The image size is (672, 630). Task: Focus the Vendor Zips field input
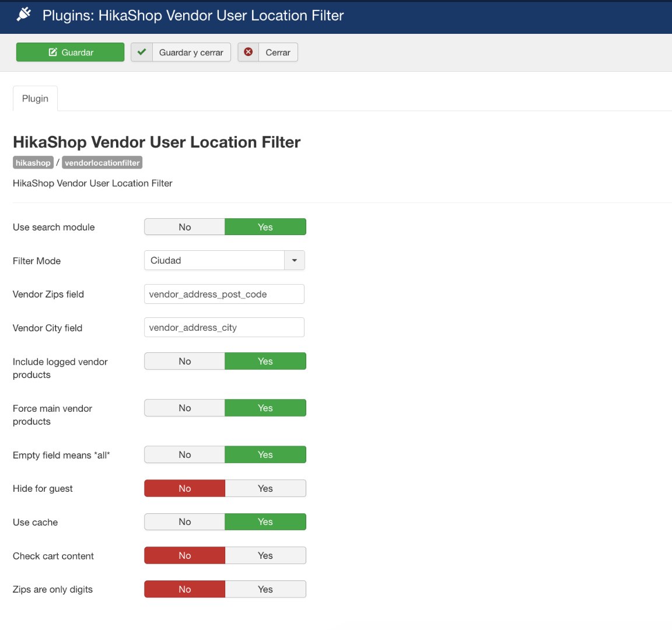224,294
